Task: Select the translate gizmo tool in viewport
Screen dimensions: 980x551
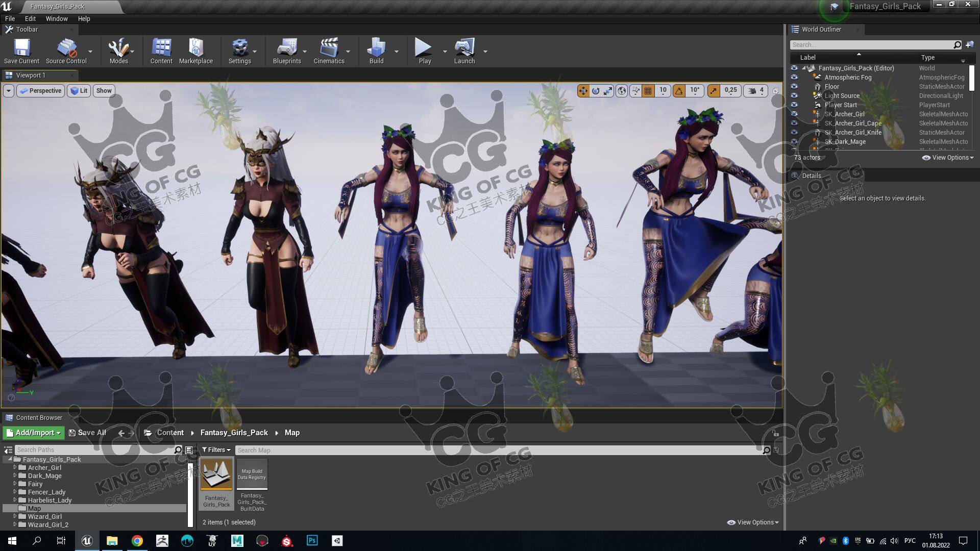Action: coord(583,91)
